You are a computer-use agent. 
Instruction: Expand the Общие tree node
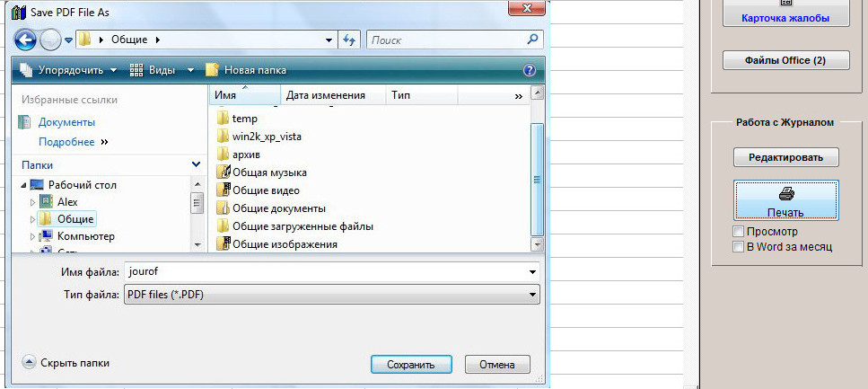click(32, 219)
